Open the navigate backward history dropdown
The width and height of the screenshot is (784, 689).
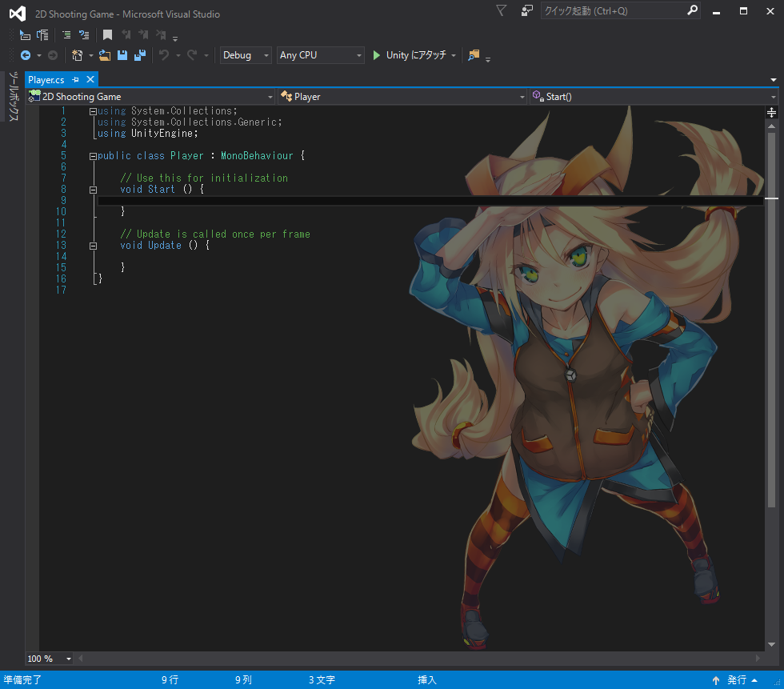(x=39, y=55)
